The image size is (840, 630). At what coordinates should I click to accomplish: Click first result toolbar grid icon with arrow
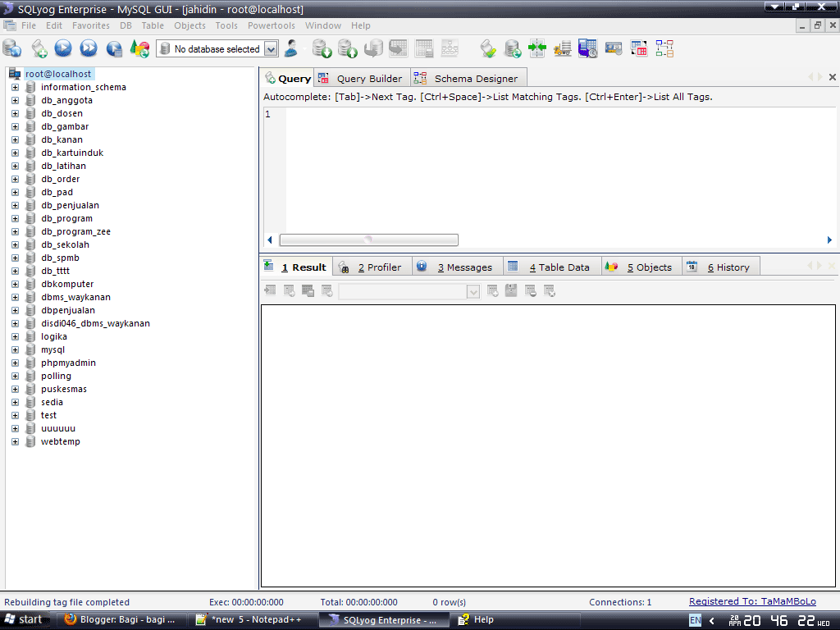(x=271, y=290)
